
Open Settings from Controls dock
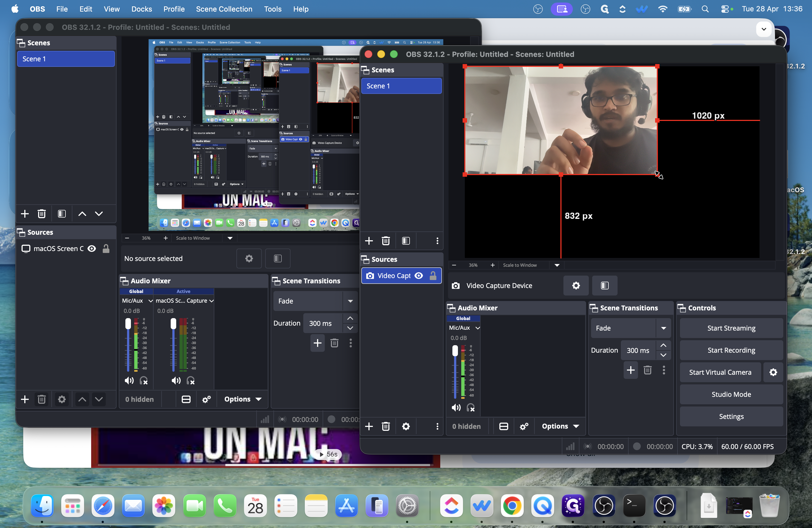[731, 416]
